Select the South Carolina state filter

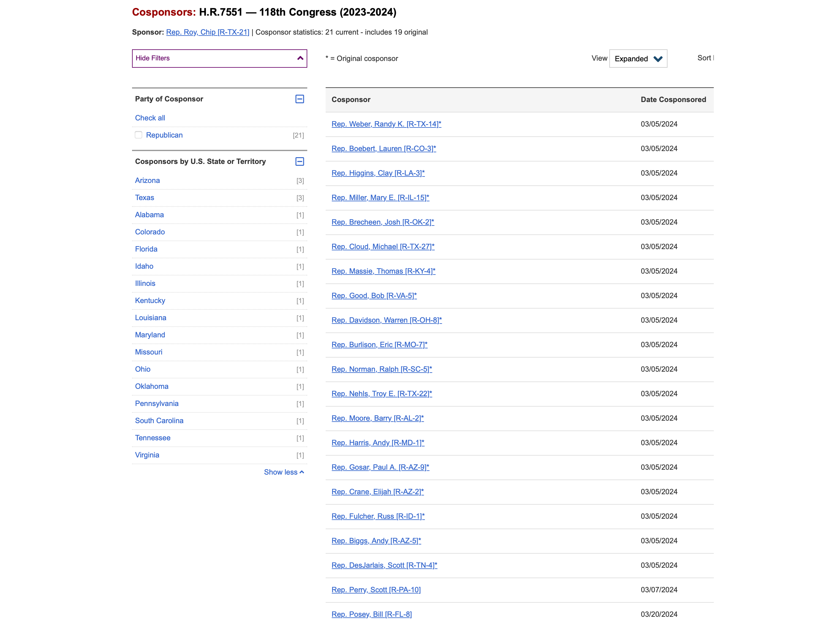159,421
